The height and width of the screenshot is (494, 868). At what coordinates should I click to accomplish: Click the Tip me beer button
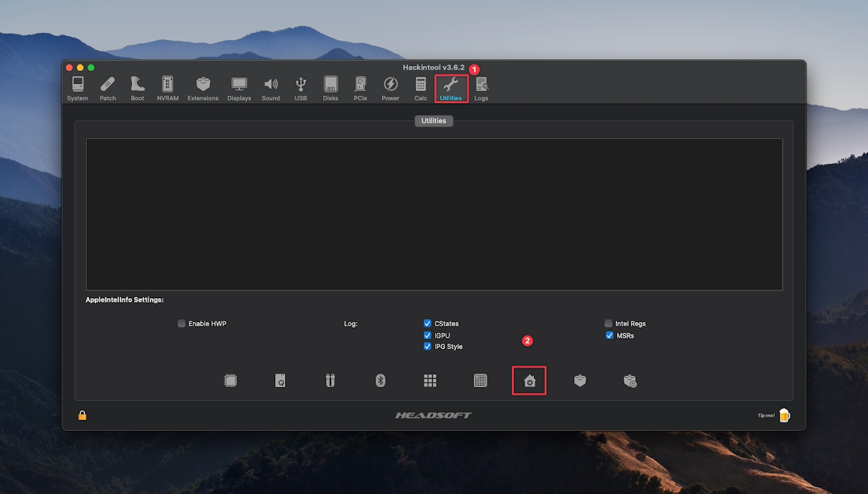pos(783,415)
